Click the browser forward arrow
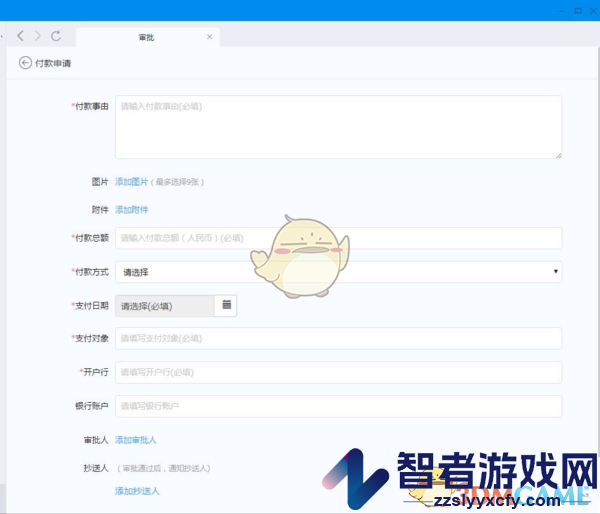 (38, 36)
